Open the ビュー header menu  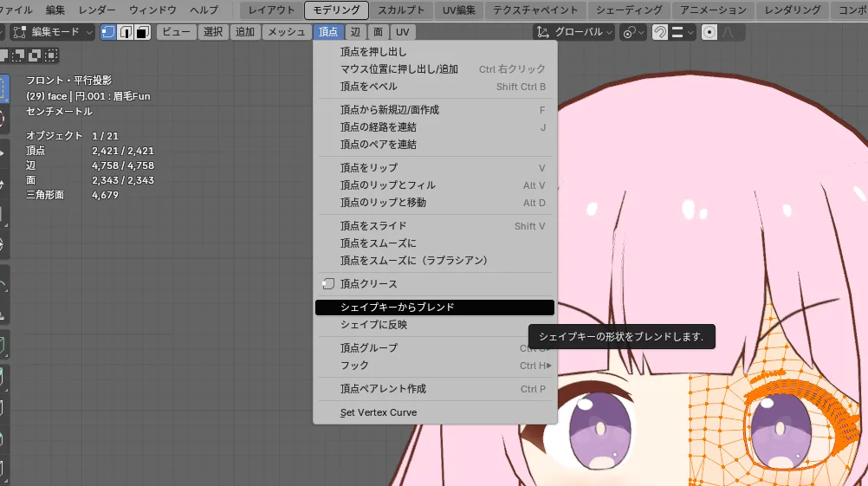[176, 32]
